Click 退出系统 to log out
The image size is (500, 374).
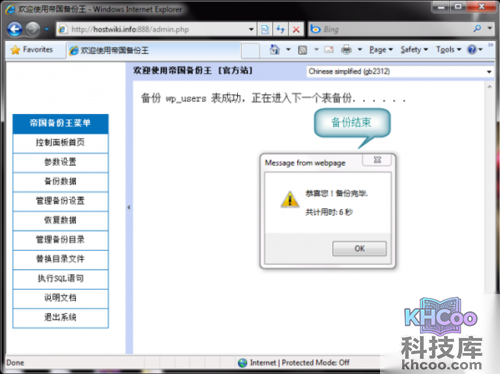point(60,317)
